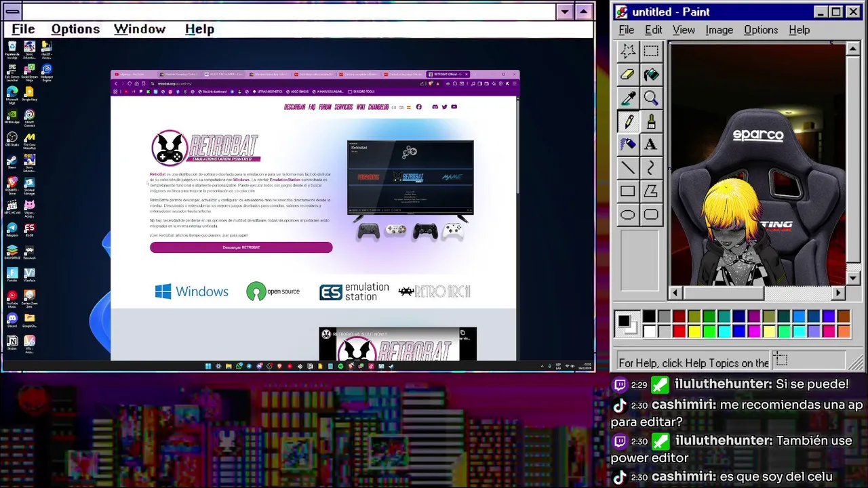Select the Free-Form Select tool in Paint
This screenshot has height=488, width=868.
pyautogui.click(x=628, y=51)
